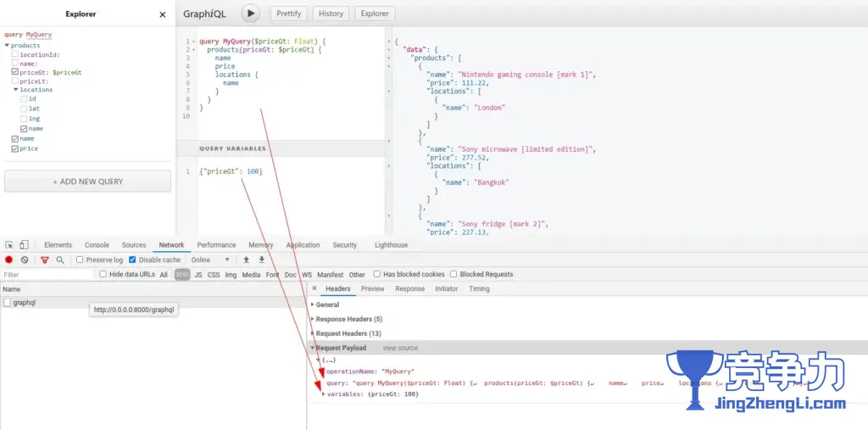Uncheck the name field under locations
Screen dimensions: 868x430
[24, 129]
